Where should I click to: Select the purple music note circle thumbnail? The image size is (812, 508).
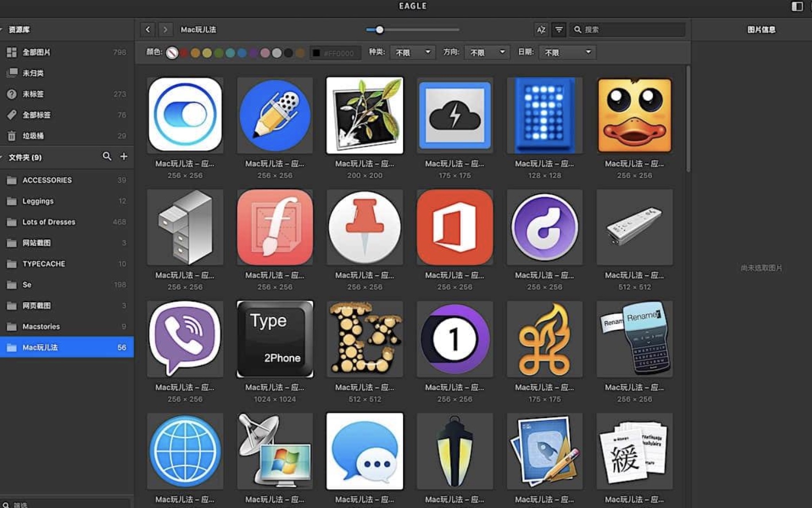click(545, 227)
